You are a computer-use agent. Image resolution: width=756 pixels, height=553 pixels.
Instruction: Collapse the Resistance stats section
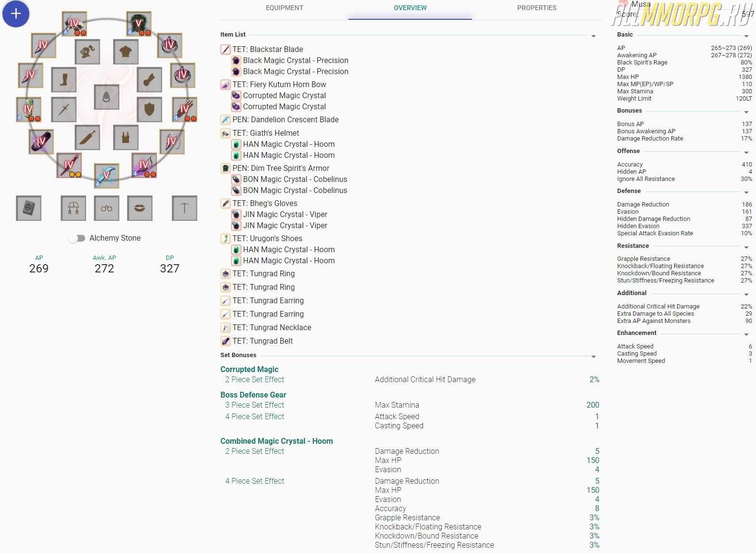[x=746, y=248]
